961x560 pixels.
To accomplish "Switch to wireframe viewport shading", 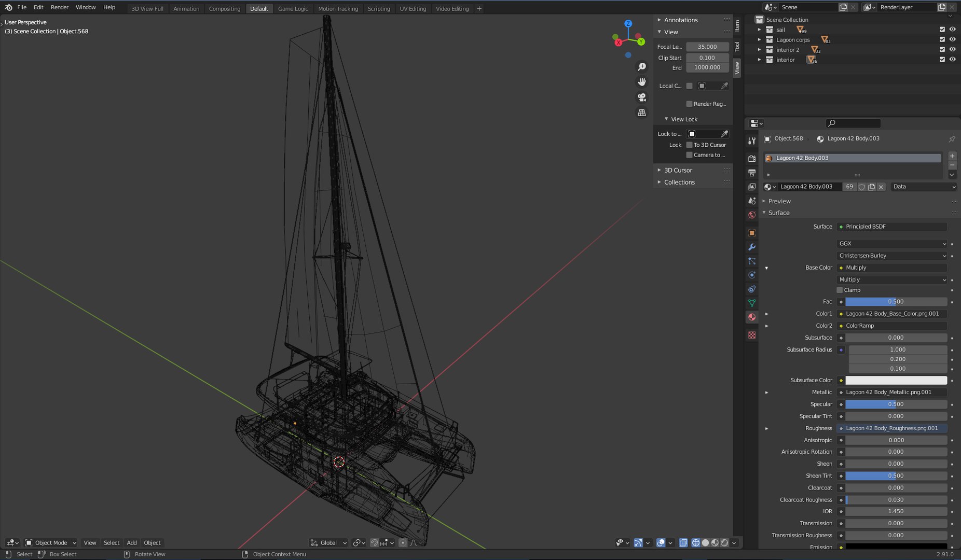I will click(x=696, y=543).
